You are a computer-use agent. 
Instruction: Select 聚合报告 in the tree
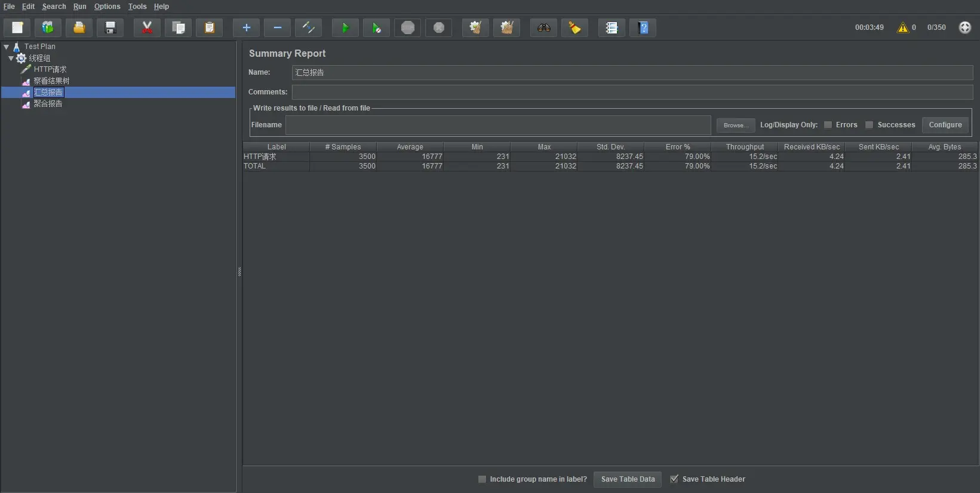(x=48, y=103)
